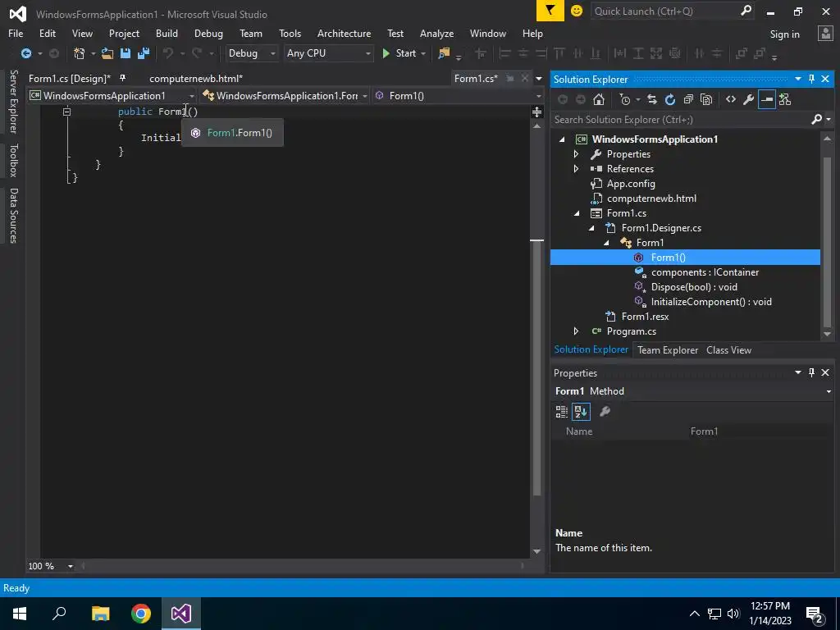The width and height of the screenshot is (840, 630).
Task: Open the Windows notification center
Action: pyautogui.click(x=815, y=614)
